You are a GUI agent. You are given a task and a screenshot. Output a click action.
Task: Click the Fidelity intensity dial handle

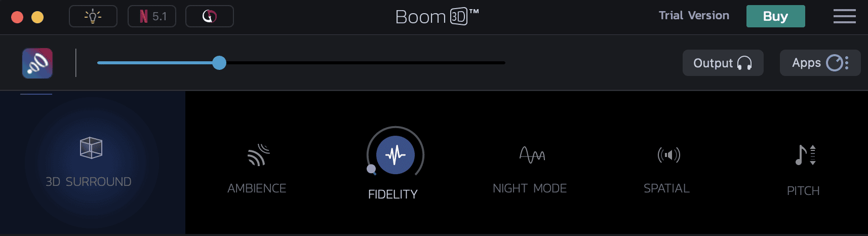tap(371, 169)
